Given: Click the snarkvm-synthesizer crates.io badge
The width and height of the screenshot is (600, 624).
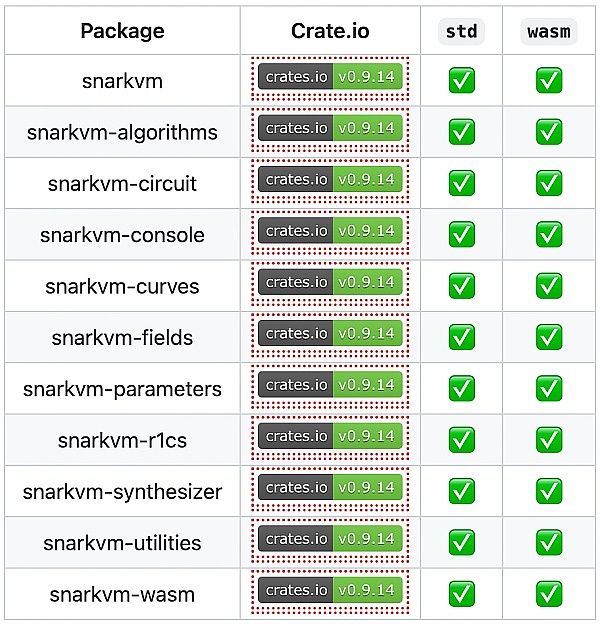Looking at the screenshot, I should tap(330, 488).
